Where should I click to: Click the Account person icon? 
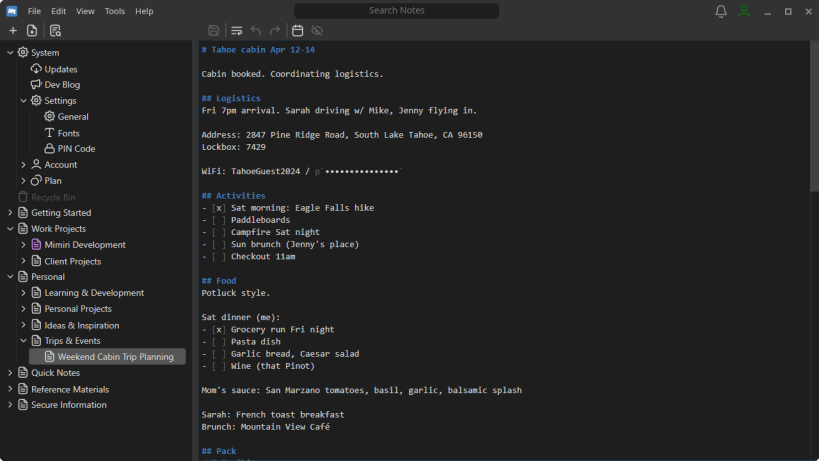tap(36, 164)
